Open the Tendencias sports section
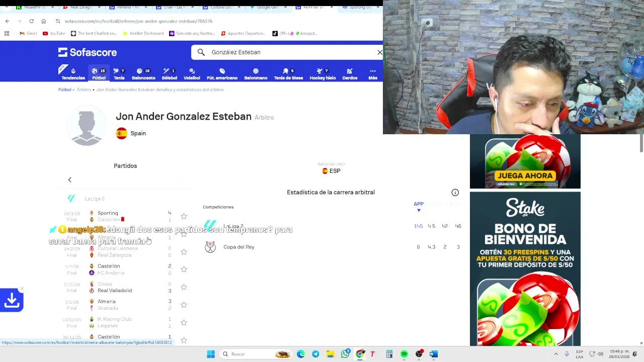Screen dimensions: 644x362 coord(73,74)
